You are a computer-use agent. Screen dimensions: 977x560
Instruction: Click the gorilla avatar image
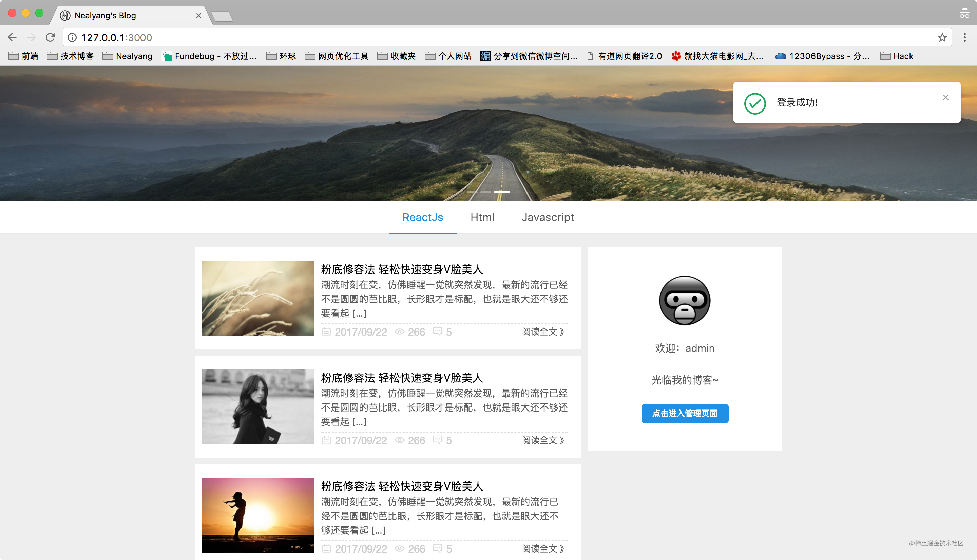tap(684, 300)
